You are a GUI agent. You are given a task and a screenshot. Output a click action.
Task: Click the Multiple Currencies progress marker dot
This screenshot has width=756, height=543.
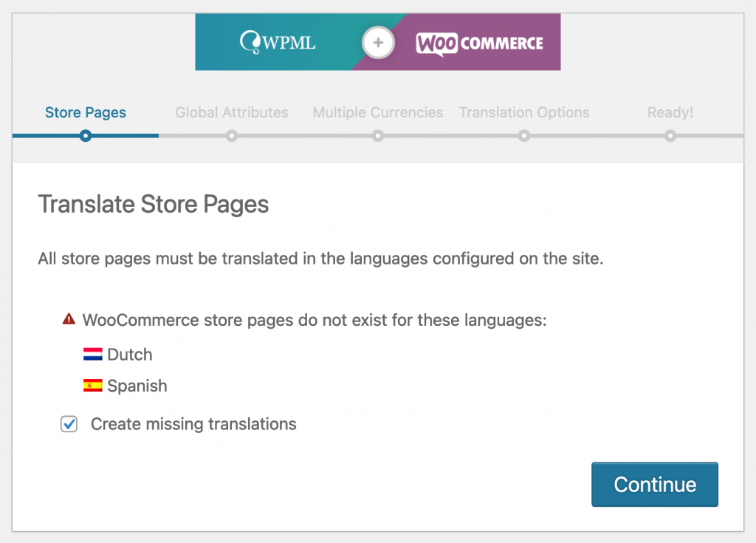point(378,136)
